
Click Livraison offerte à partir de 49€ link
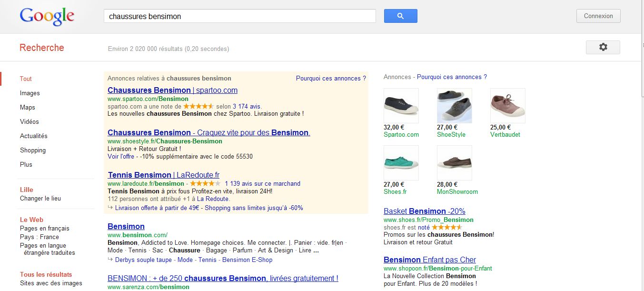[158, 208]
